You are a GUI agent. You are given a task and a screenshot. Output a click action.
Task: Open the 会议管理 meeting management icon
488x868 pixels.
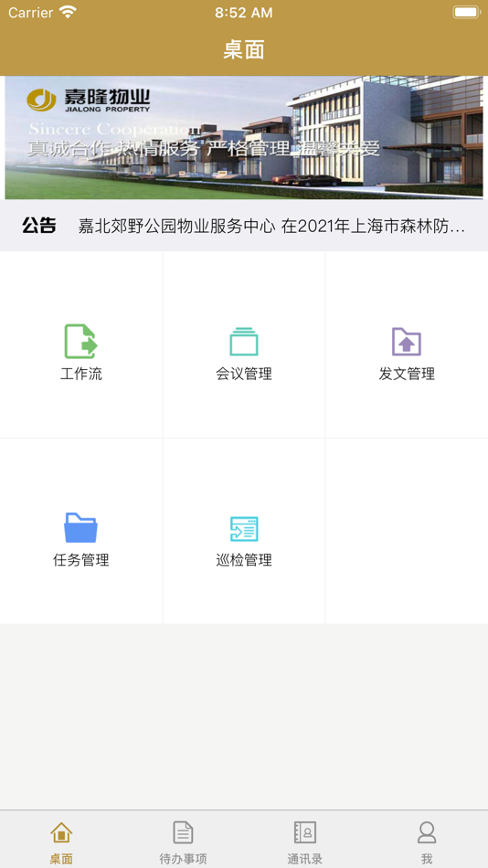244,341
